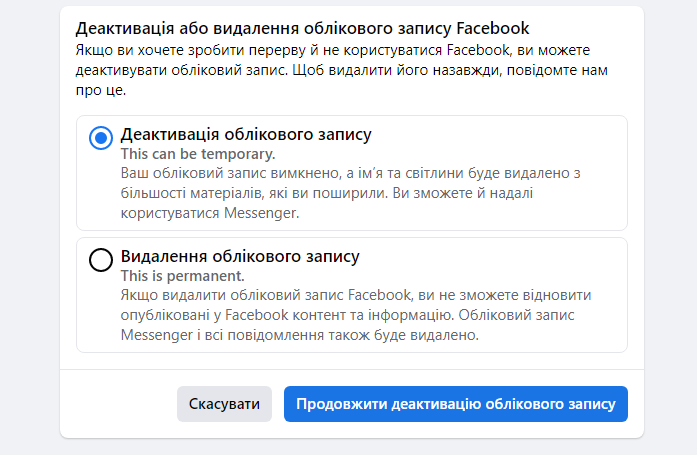Click the description starting "Якщо видалити обліковий запис"
The height and width of the screenshot is (455, 697).
point(356,315)
